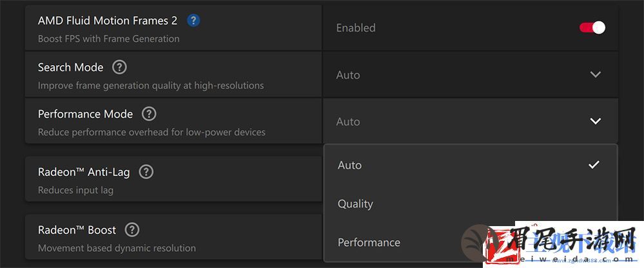The width and height of the screenshot is (644, 268).
Task: Click the Radeon Boost question mark icon
Action: point(132,230)
